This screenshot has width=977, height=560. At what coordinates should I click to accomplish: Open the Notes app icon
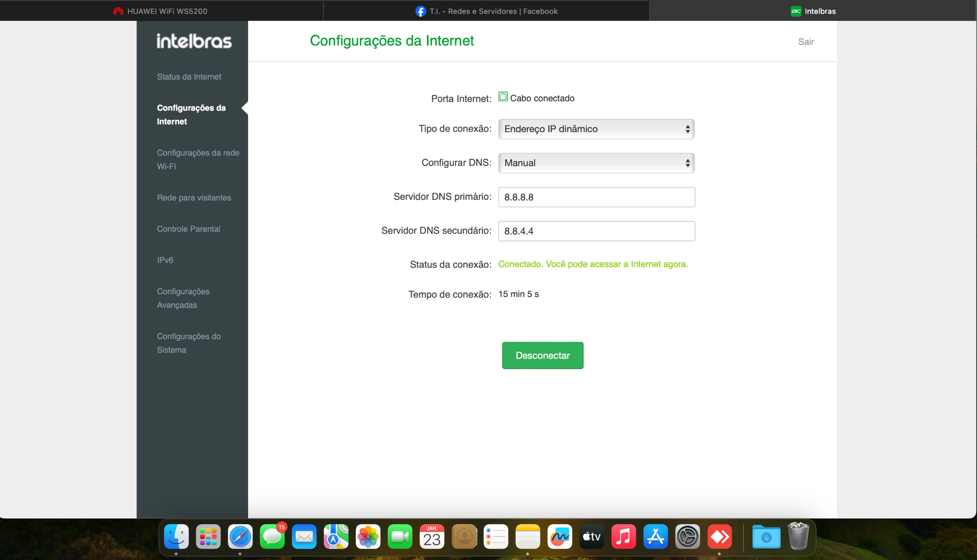coord(528,537)
